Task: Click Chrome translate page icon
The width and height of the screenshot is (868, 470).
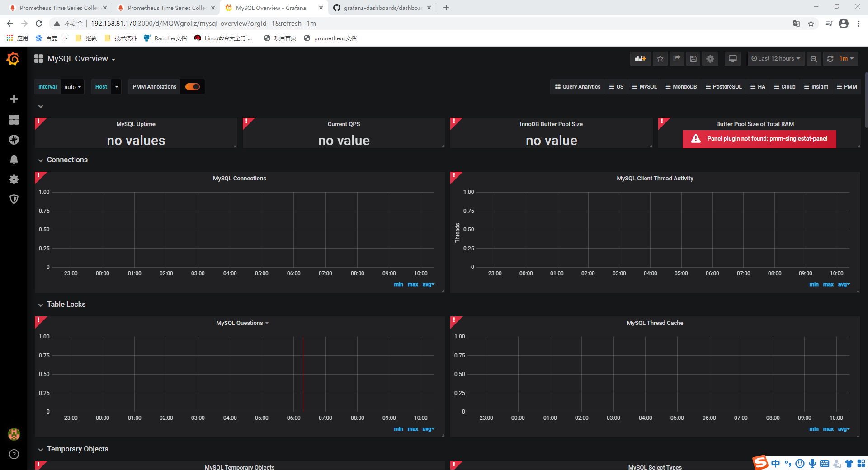Action: tap(797, 23)
